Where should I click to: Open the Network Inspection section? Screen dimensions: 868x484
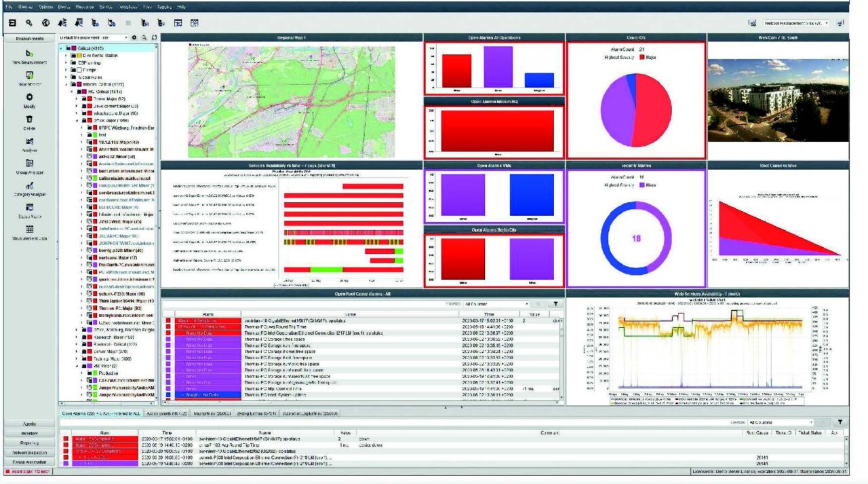pyautogui.click(x=31, y=452)
